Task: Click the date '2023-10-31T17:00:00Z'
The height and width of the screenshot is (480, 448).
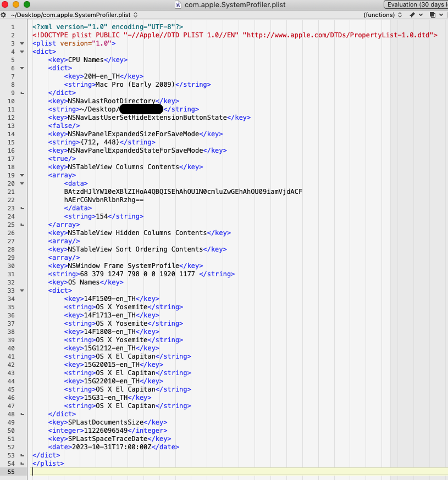Action: coord(112,447)
